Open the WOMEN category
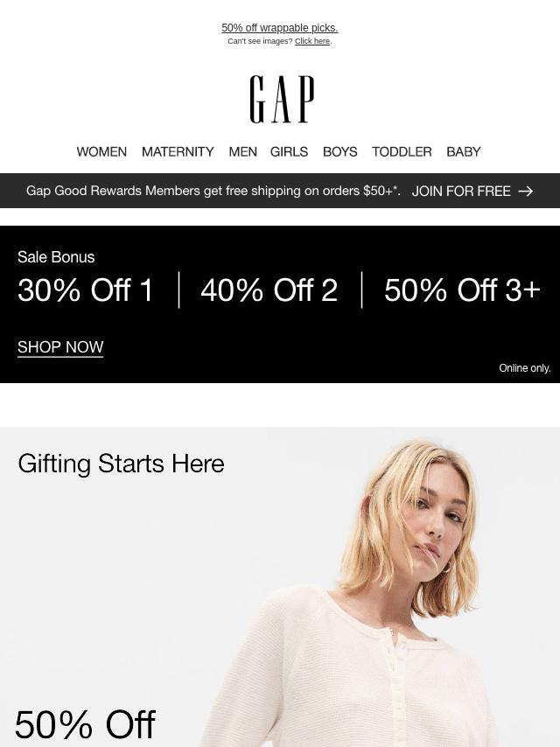Image resolution: width=560 pixels, height=747 pixels. (x=101, y=151)
